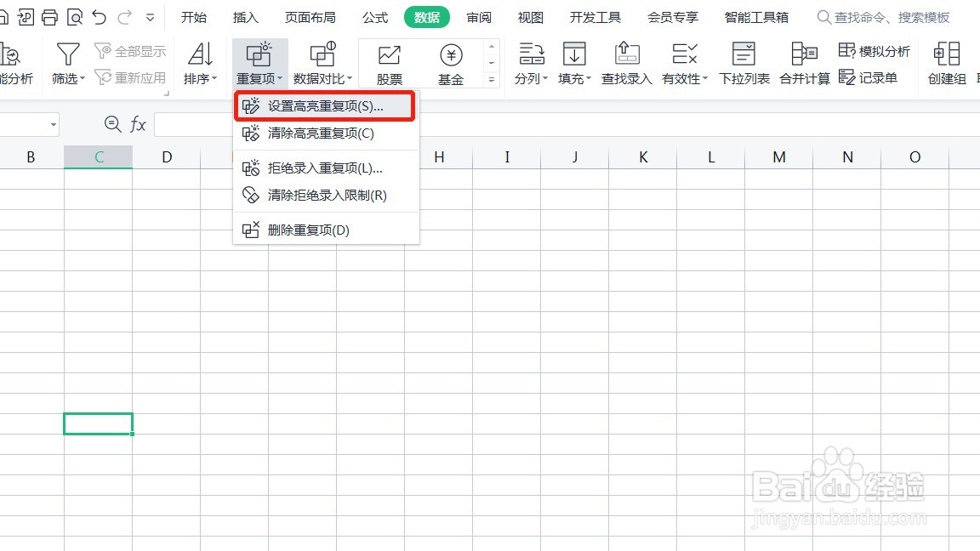
Task: Select column H header
Action: [439, 157]
